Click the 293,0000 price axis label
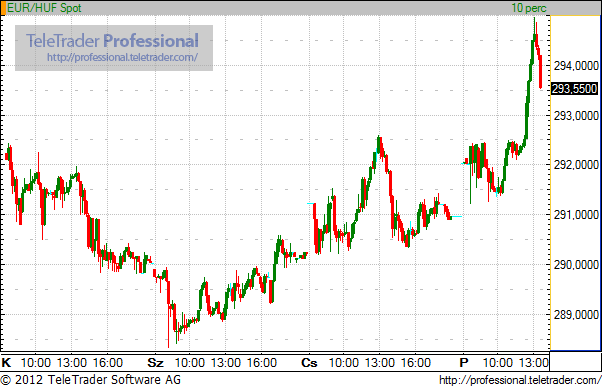Image resolution: width=602 pixels, height=389 pixels. (x=576, y=116)
